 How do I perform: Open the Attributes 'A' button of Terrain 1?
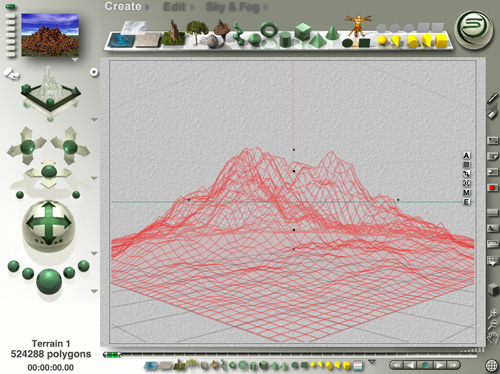pos(466,155)
